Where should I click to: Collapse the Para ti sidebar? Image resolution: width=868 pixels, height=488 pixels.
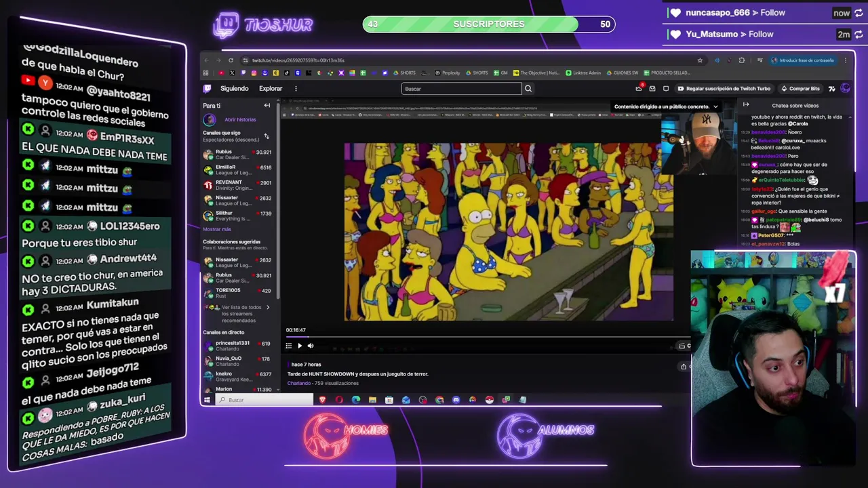(267, 106)
